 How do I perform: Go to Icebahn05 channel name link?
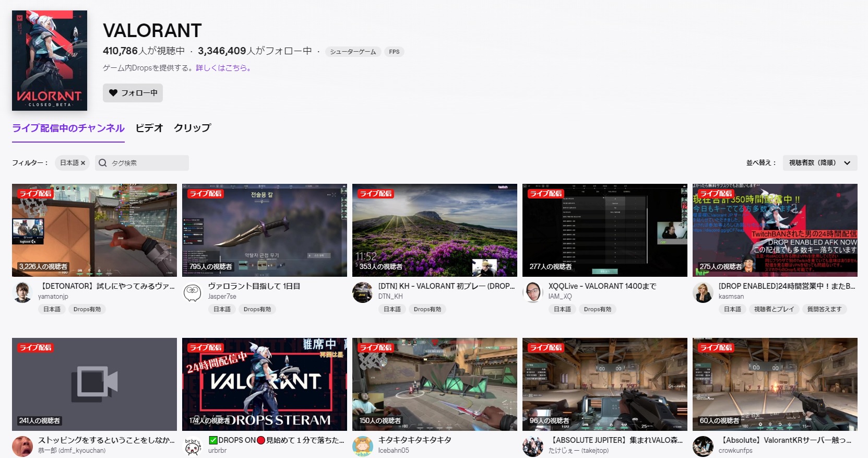[x=394, y=451]
